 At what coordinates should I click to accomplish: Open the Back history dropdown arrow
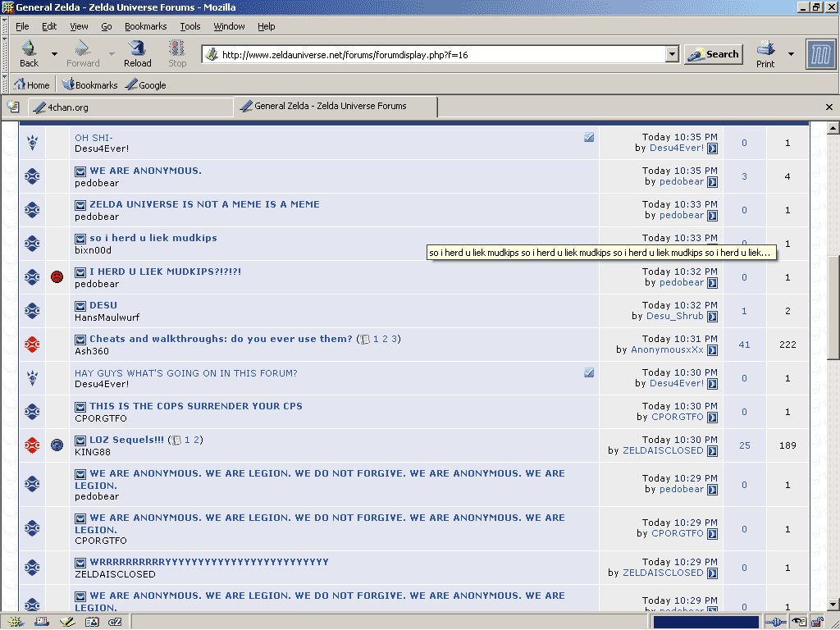tap(54, 53)
